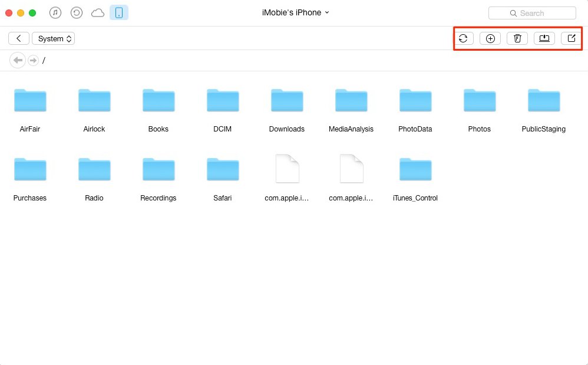Screen dimensions: 588x365
Task: Open the System dropdown selector
Action: pos(53,38)
